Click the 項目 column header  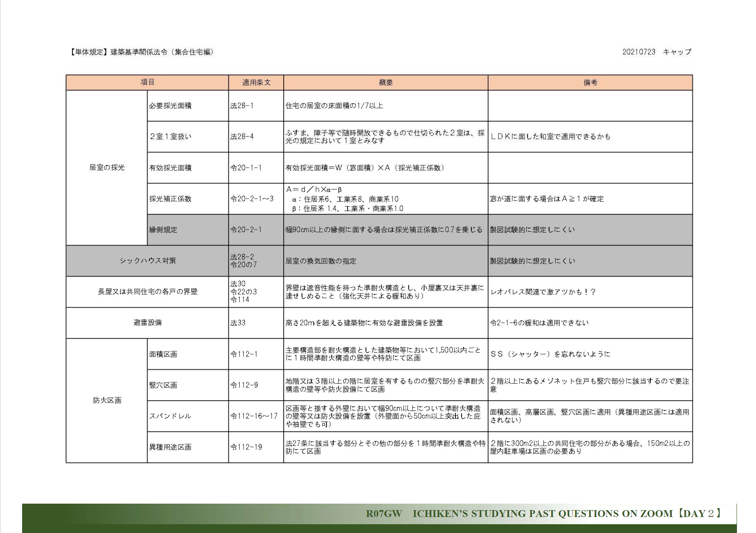[x=147, y=82]
